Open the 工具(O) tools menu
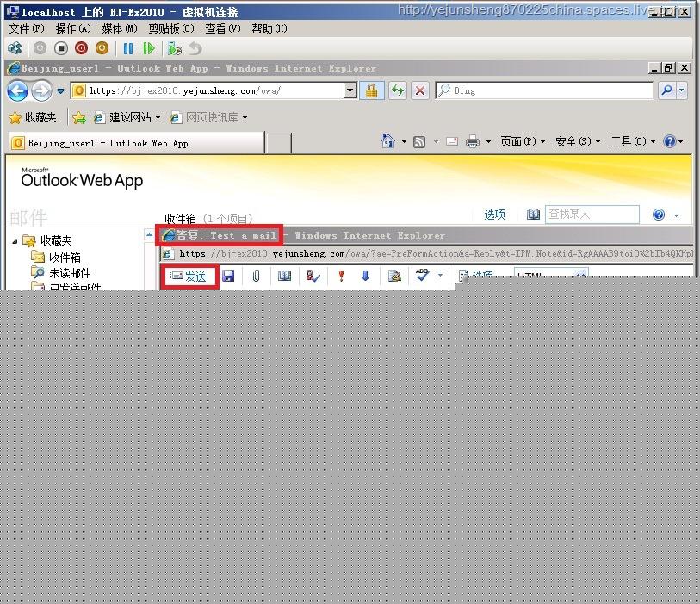This screenshot has width=700, height=604. (x=633, y=141)
